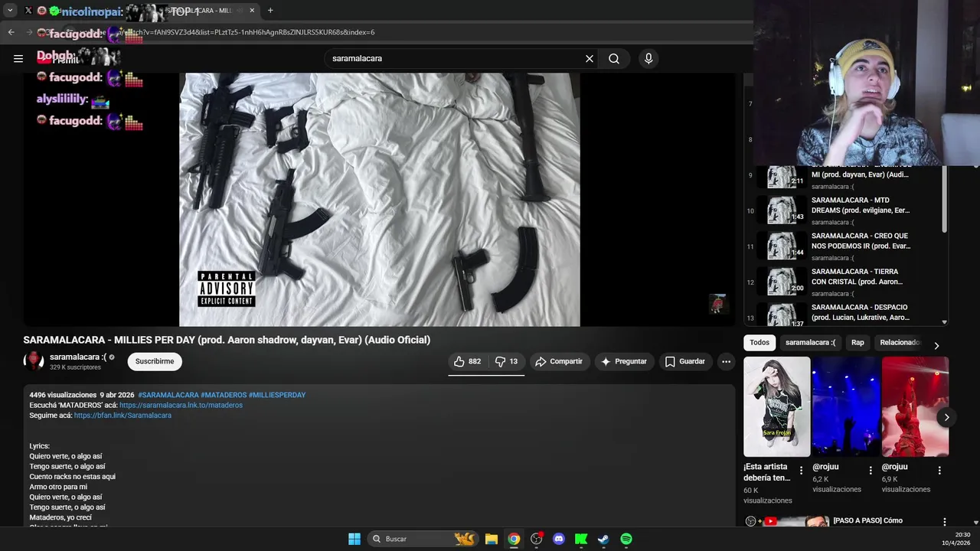
Task: Open the Sara Frojan short thumbnail
Action: click(776, 406)
